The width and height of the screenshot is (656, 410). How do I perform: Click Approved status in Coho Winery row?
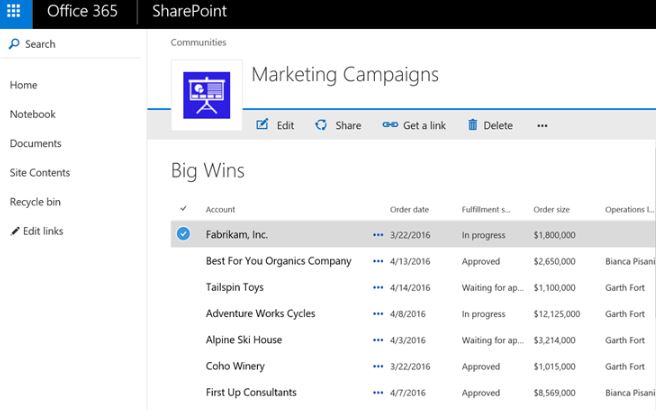pos(481,366)
